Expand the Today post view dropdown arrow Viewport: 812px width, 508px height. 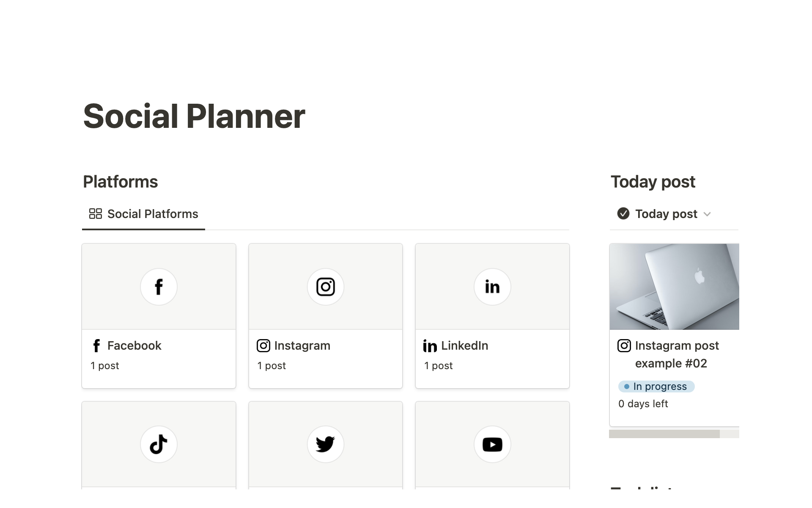pyautogui.click(x=707, y=214)
